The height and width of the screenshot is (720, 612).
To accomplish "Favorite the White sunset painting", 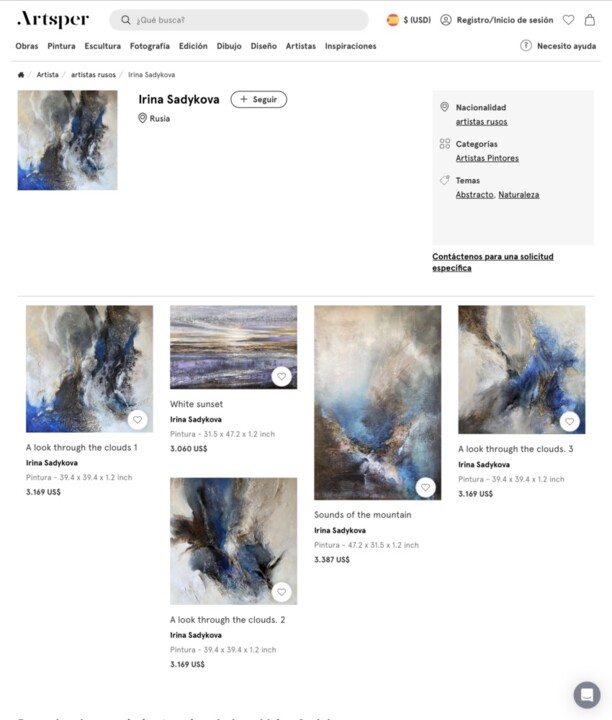I will pyautogui.click(x=281, y=377).
